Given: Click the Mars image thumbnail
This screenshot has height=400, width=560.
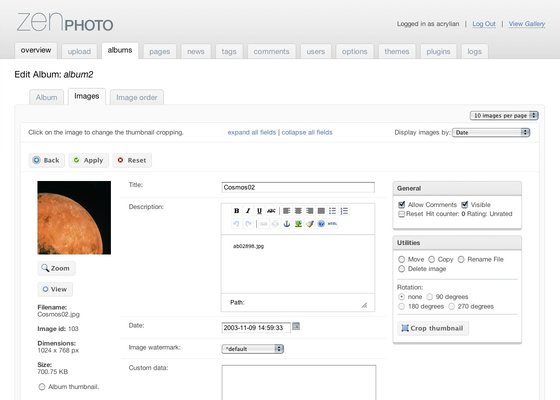Looking at the screenshot, I should tap(74, 218).
